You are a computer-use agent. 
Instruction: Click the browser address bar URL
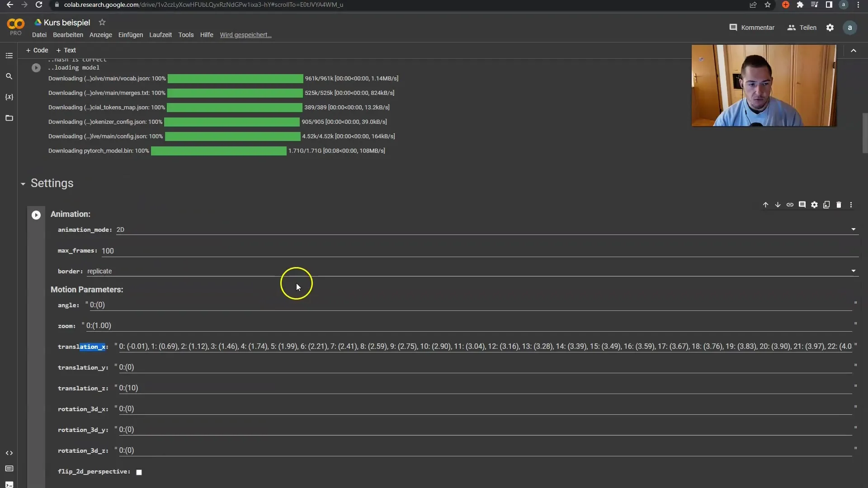(x=203, y=5)
